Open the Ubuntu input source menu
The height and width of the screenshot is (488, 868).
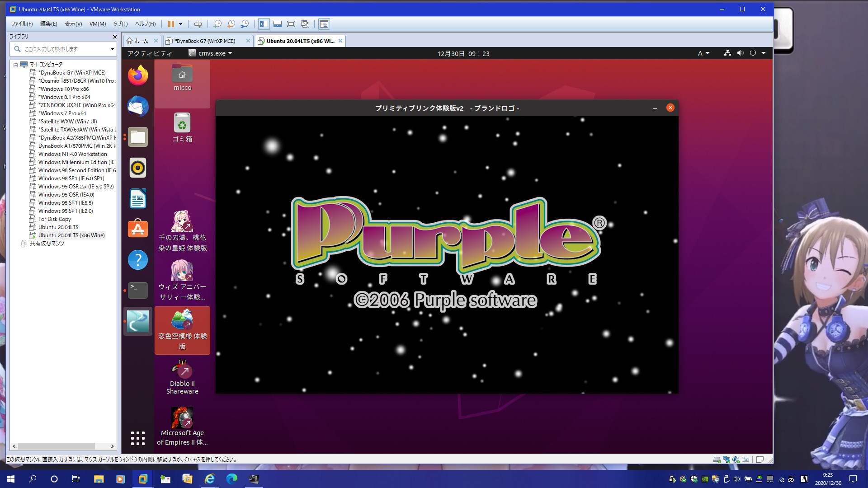(703, 53)
